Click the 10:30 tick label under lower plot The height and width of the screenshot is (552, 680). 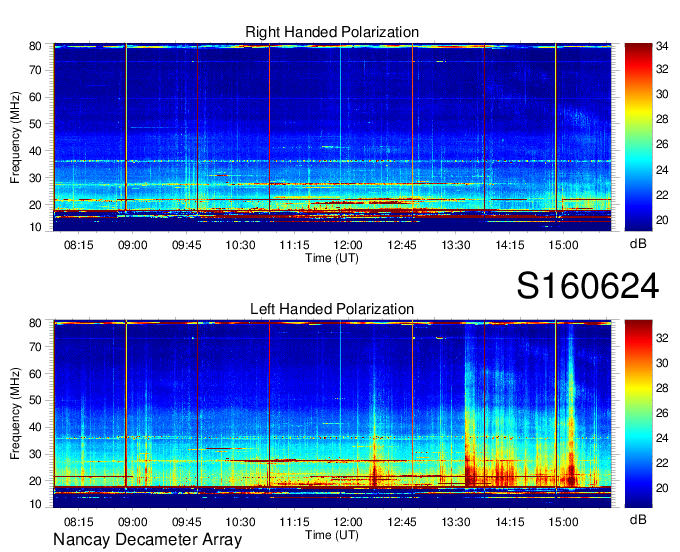coord(240,522)
